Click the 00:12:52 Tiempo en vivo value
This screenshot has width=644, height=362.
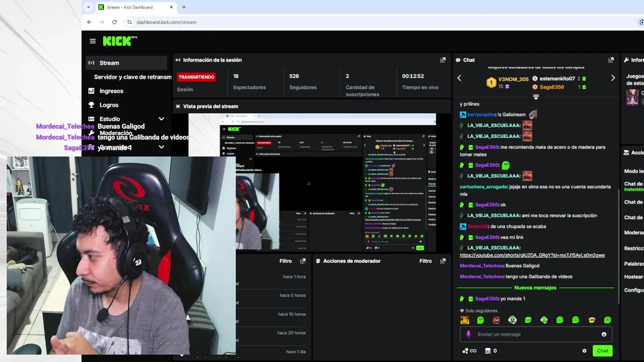(413, 76)
